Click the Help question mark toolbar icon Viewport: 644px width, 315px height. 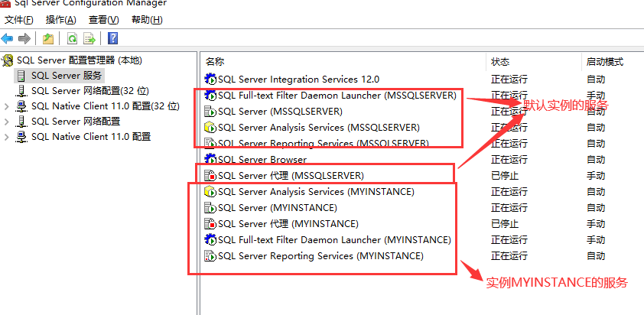click(112, 38)
